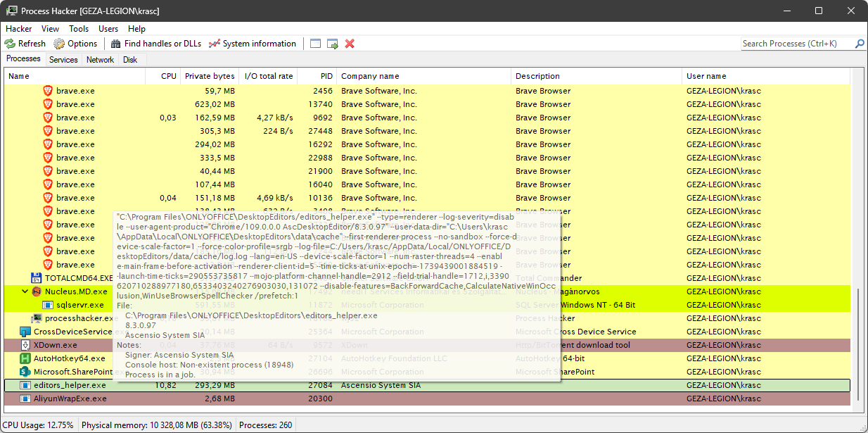The height and width of the screenshot is (433, 868).
Task: Open the Tools menu
Action: click(x=79, y=29)
